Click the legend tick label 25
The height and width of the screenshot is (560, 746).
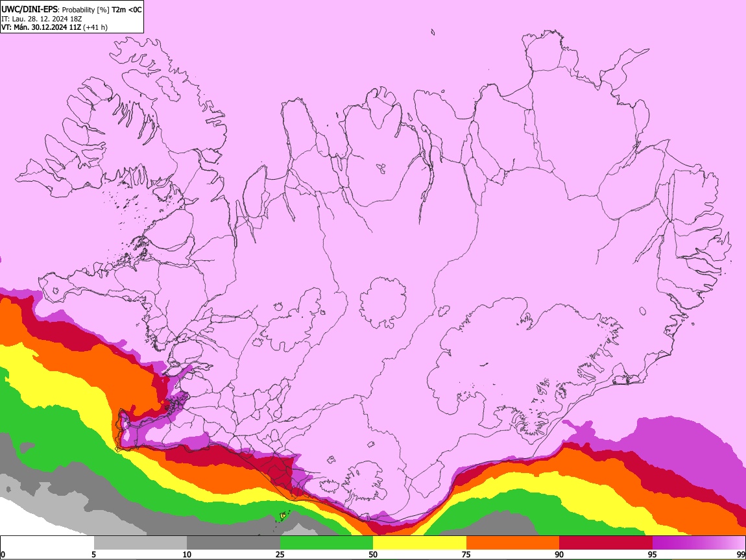pyautogui.click(x=280, y=555)
